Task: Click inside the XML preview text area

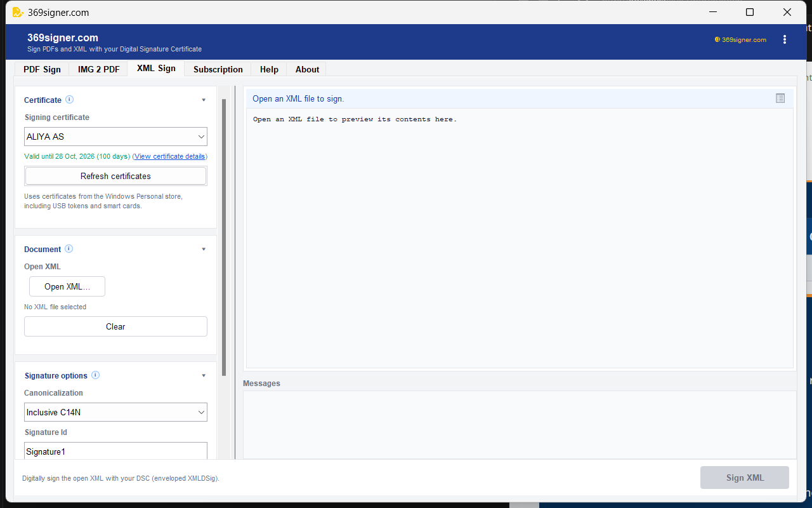Action: point(520,238)
